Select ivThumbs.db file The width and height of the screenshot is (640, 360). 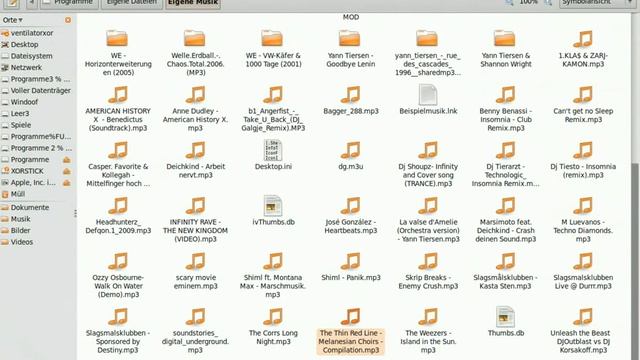(273, 211)
